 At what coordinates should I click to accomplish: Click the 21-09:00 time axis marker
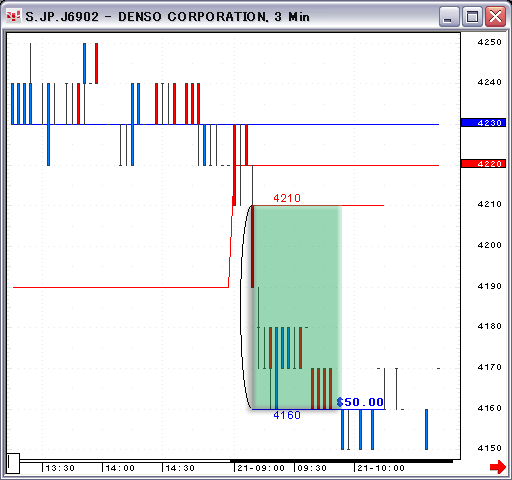tap(261, 468)
